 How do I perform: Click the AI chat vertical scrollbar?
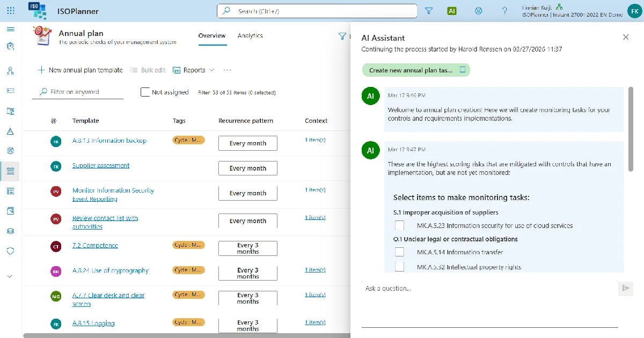click(x=631, y=129)
